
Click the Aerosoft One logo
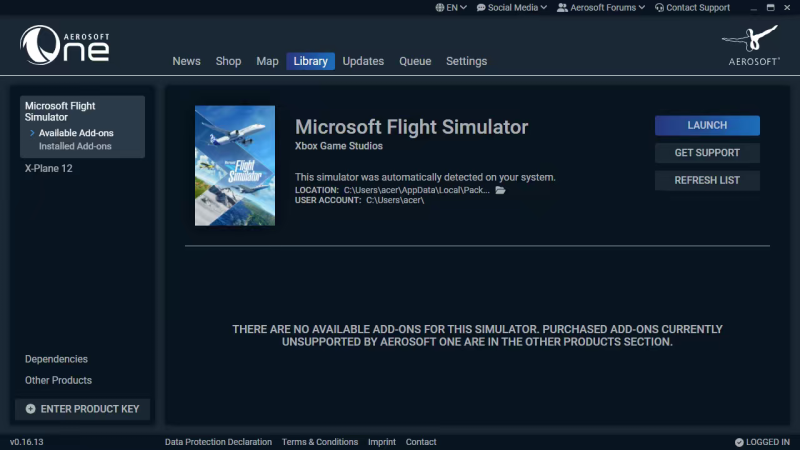[x=64, y=45]
